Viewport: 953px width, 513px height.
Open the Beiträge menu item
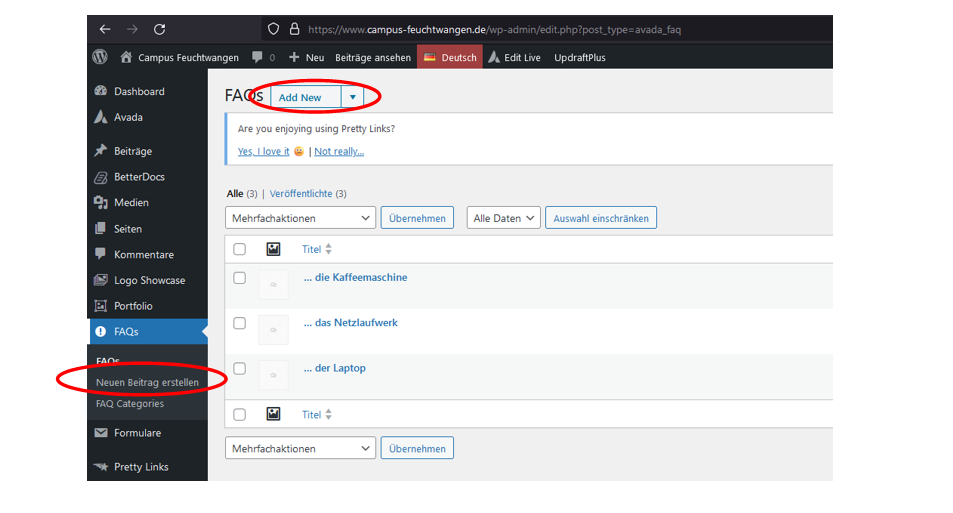133,151
